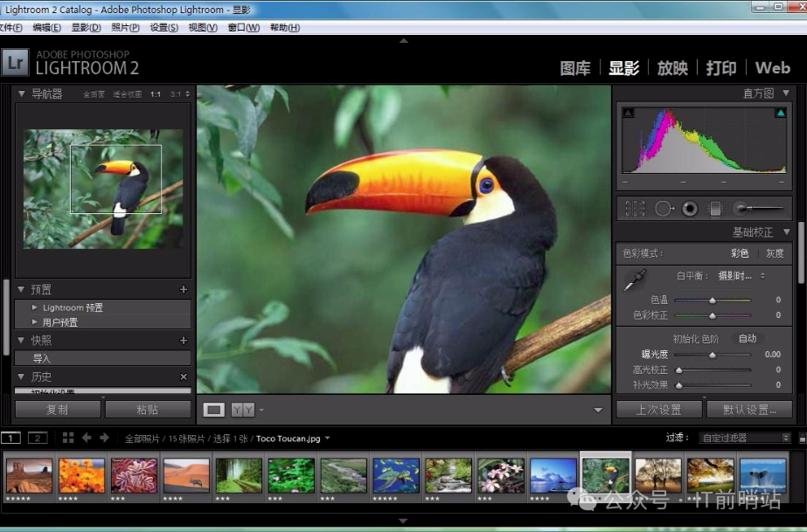
Task: Select the orange flowers thumbnail in filmstrip
Action: tap(81, 475)
